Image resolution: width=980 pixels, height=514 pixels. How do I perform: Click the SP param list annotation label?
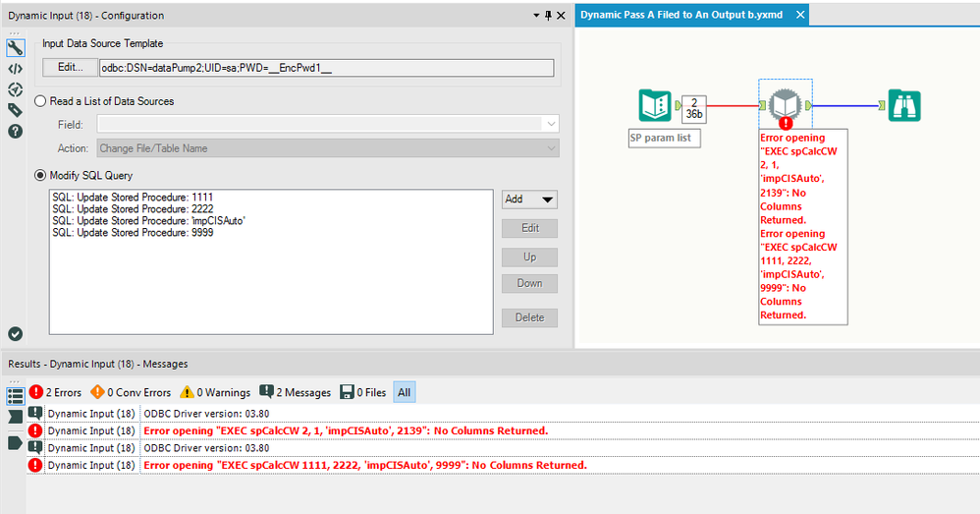point(665,139)
